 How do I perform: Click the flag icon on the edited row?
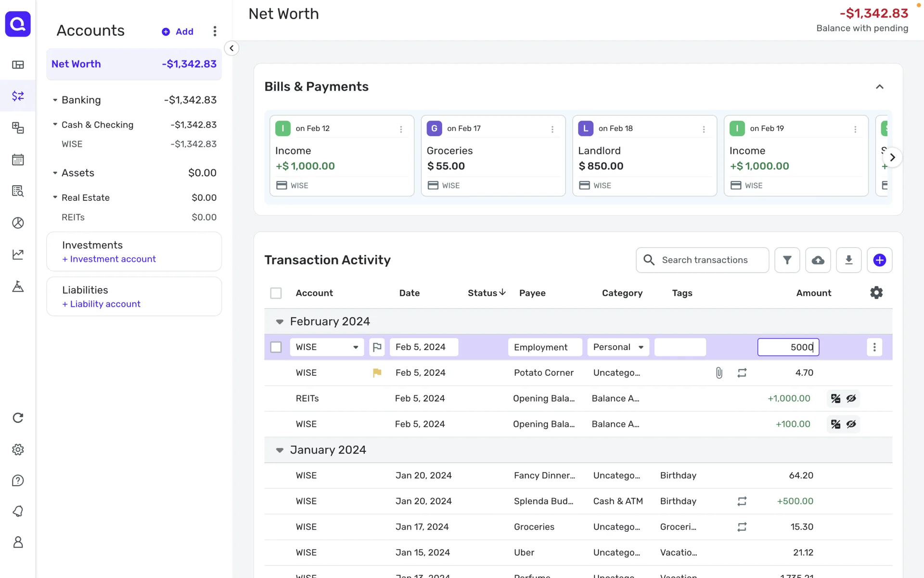(377, 347)
